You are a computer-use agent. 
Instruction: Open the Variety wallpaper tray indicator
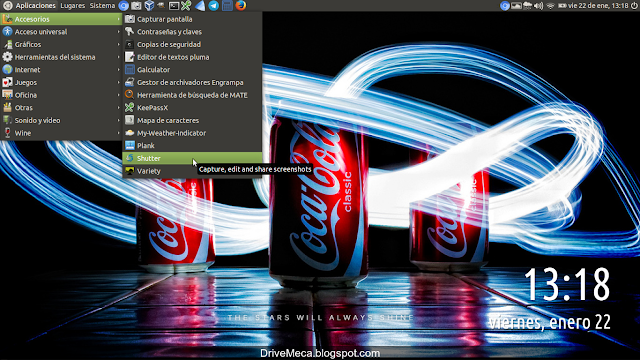pos(516,6)
